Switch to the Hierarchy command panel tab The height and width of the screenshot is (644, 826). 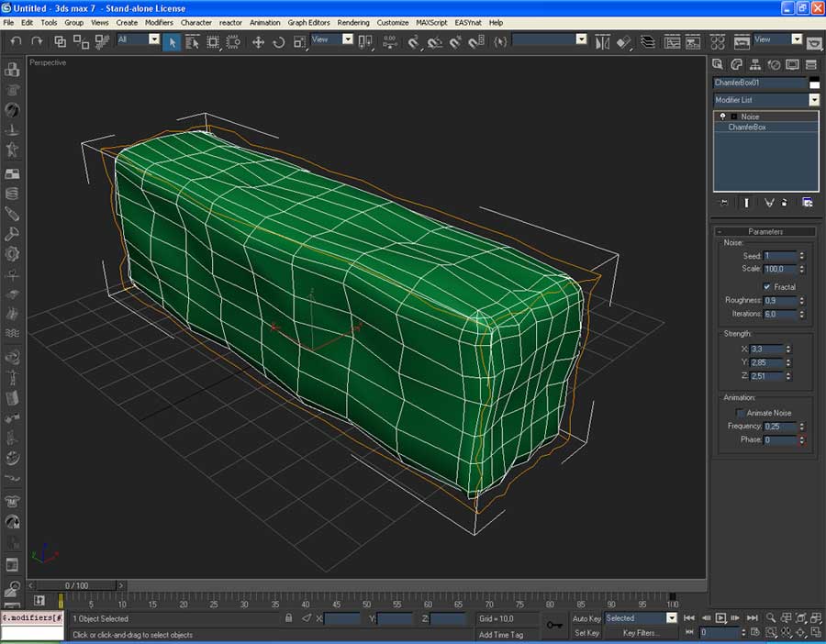point(755,65)
